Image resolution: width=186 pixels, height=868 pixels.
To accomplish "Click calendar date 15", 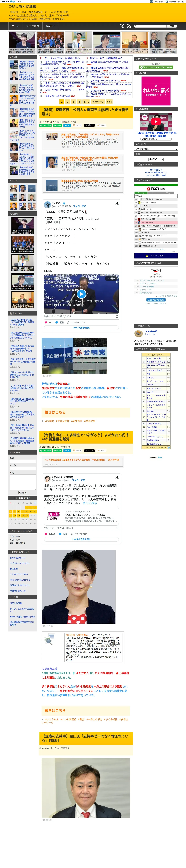I will 27,516.
